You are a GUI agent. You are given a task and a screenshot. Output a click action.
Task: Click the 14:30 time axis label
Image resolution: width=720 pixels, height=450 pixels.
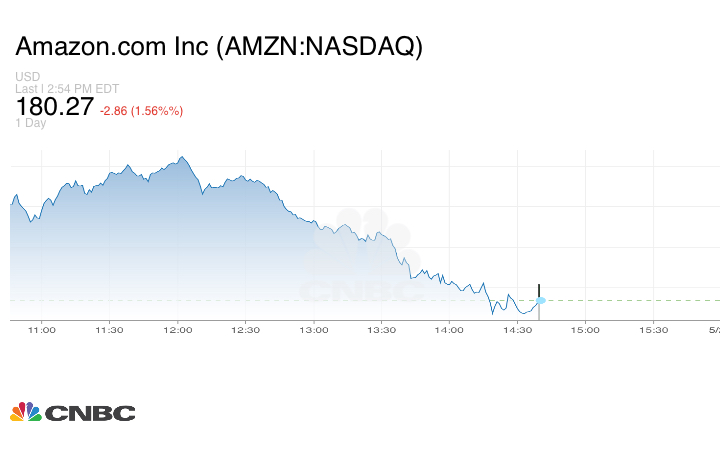[517, 329]
